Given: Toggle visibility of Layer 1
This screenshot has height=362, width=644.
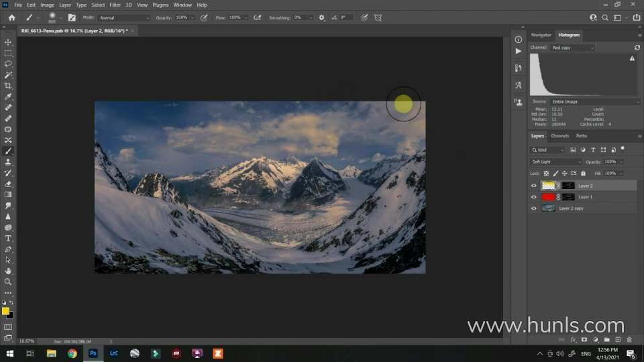Looking at the screenshot, I should click(x=534, y=197).
